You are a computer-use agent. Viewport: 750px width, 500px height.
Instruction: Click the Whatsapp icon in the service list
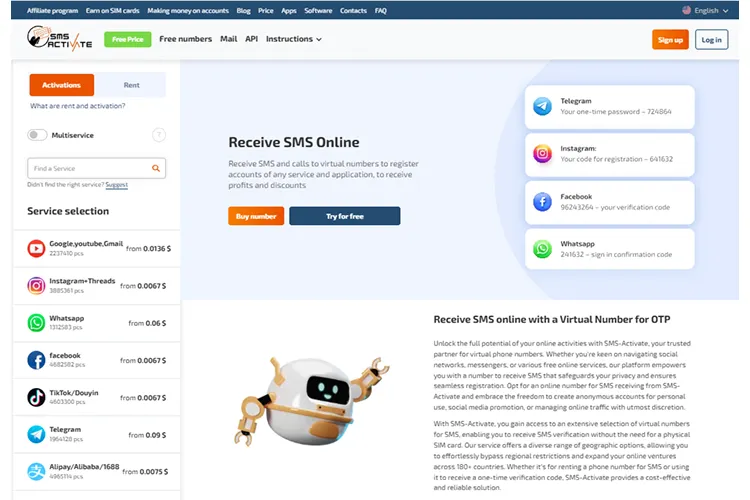click(x=36, y=323)
